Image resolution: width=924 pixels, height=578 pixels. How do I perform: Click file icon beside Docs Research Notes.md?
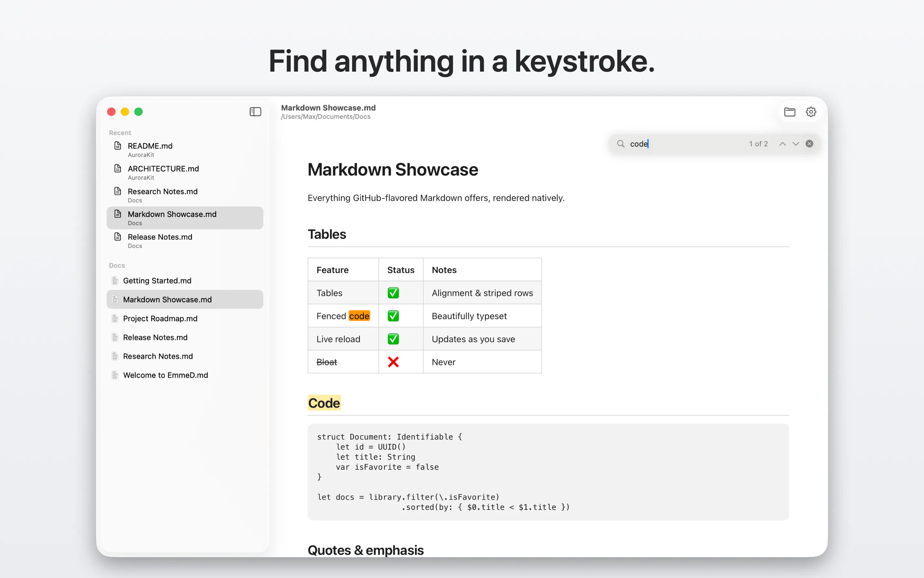[x=115, y=356]
